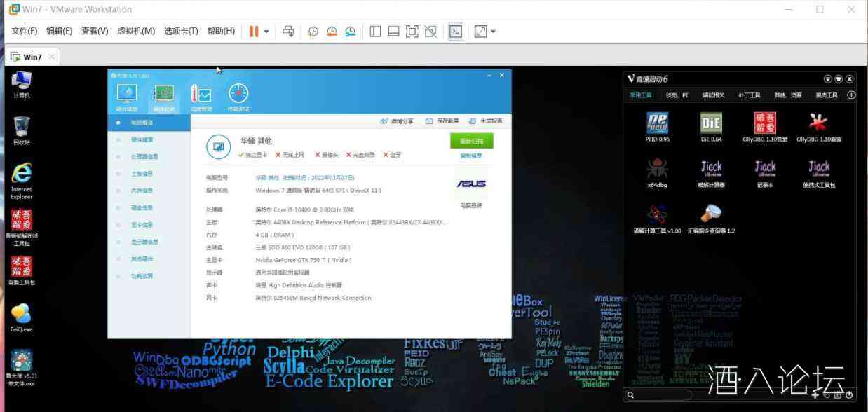The height and width of the screenshot is (412, 868).
Task: Launch x64dbg in the launcher
Action: click(x=657, y=173)
